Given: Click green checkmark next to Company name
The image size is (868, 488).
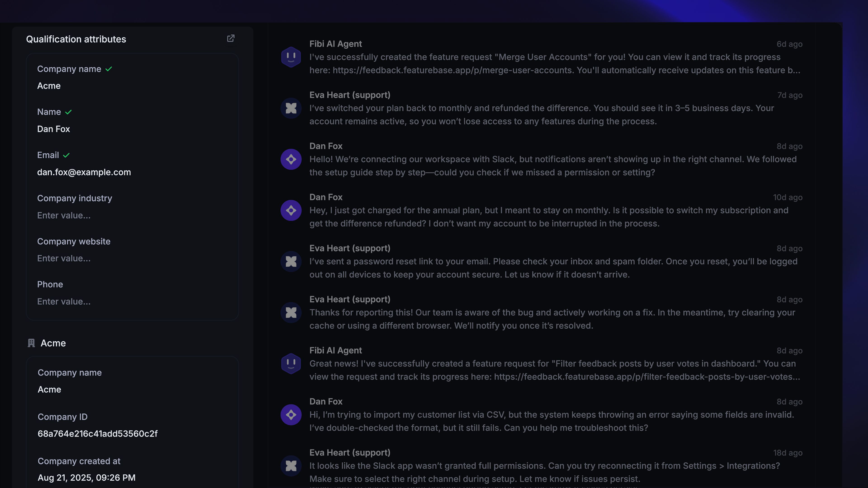Looking at the screenshot, I should click(108, 69).
